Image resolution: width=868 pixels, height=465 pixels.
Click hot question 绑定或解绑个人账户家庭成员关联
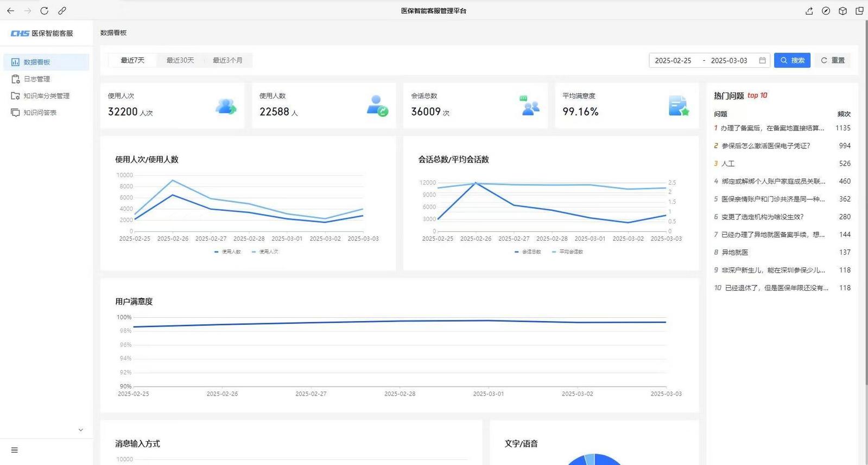point(773,181)
